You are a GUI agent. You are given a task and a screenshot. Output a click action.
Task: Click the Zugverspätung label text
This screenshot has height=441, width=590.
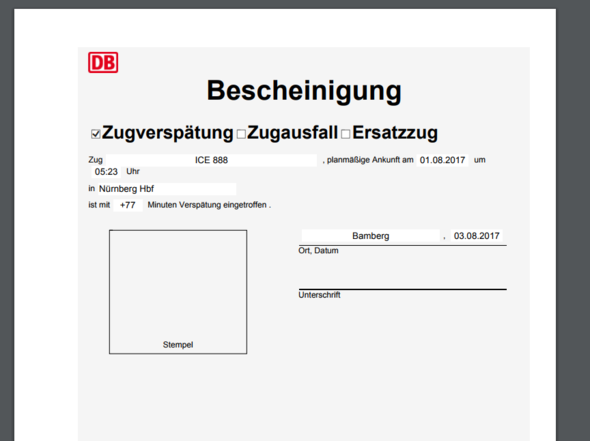coord(168,133)
